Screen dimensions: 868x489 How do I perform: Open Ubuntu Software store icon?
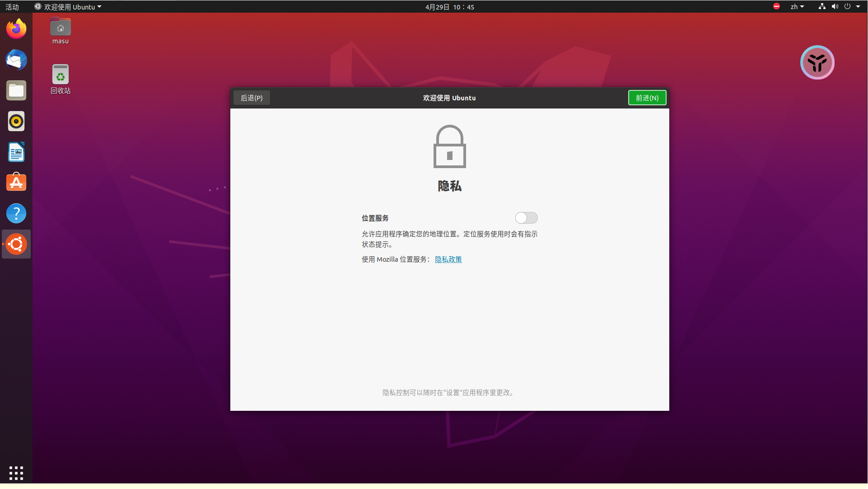point(16,183)
